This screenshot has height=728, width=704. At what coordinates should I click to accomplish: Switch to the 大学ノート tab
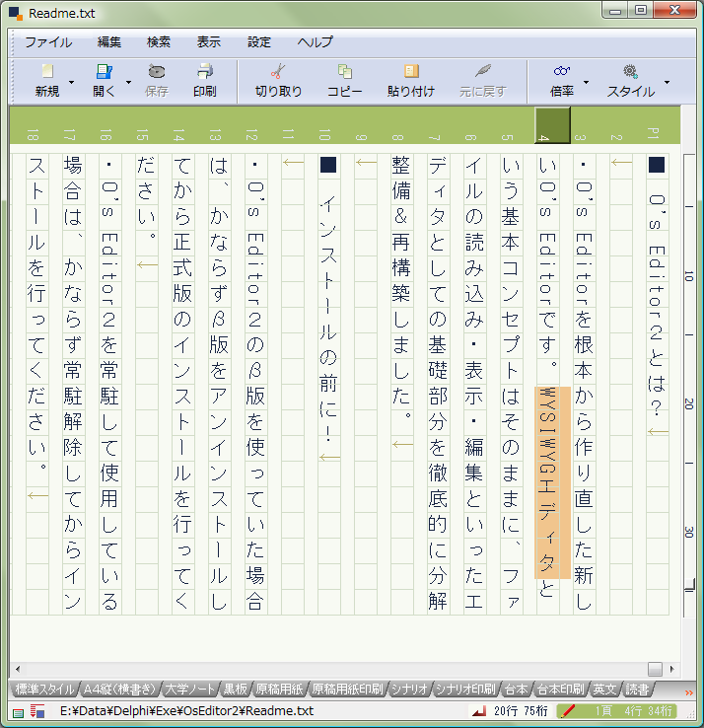tap(190, 690)
